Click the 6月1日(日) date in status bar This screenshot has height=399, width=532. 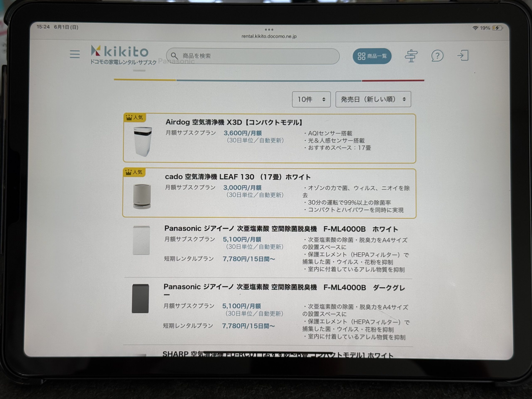(66, 27)
